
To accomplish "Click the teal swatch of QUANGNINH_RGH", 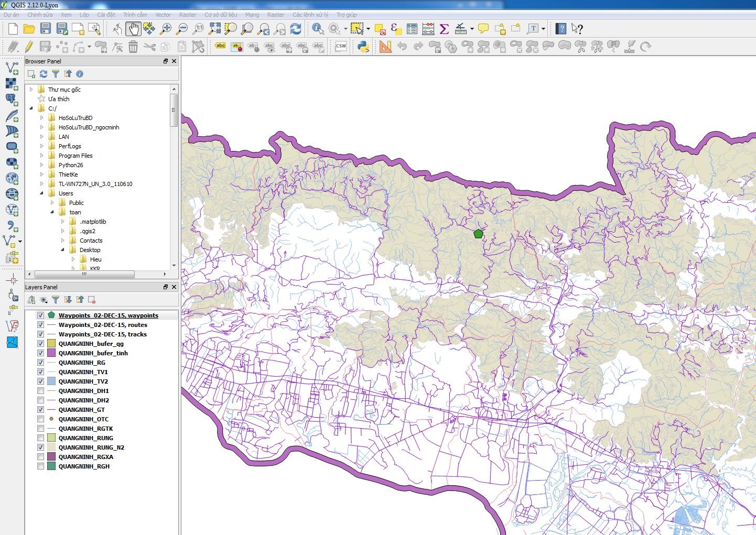I will point(51,466).
